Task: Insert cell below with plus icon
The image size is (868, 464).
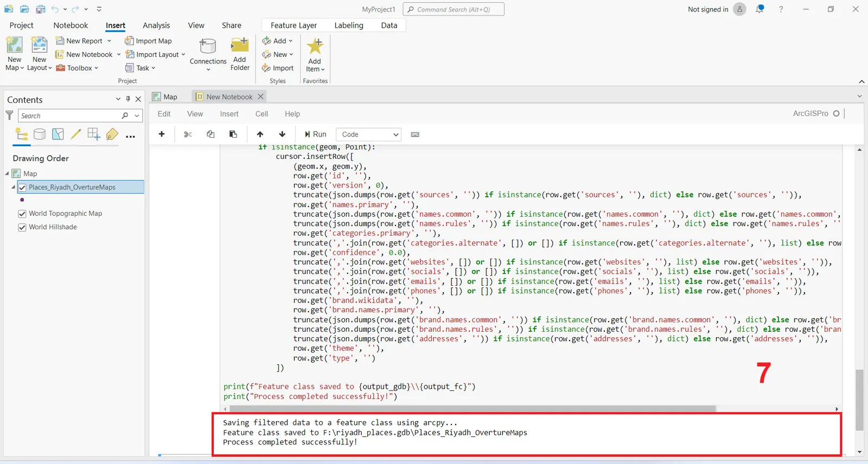Action: tap(161, 134)
